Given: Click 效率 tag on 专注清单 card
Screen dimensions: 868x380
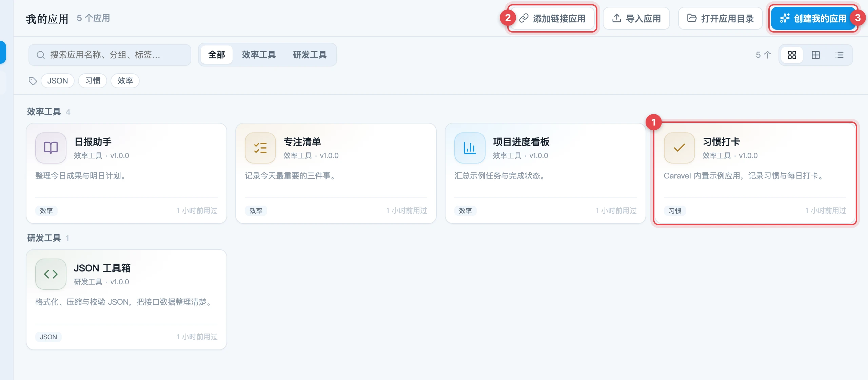Looking at the screenshot, I should (256, 211).
